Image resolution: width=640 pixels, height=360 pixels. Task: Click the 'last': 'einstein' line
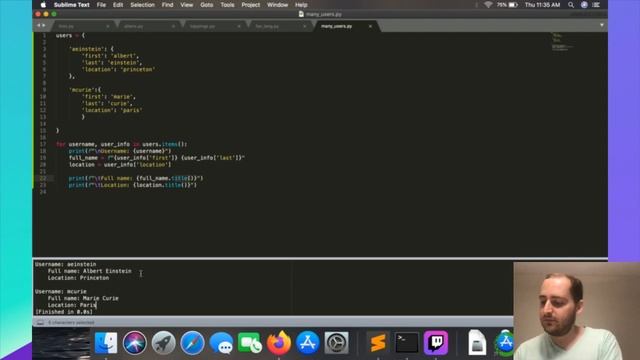[112, 63]
